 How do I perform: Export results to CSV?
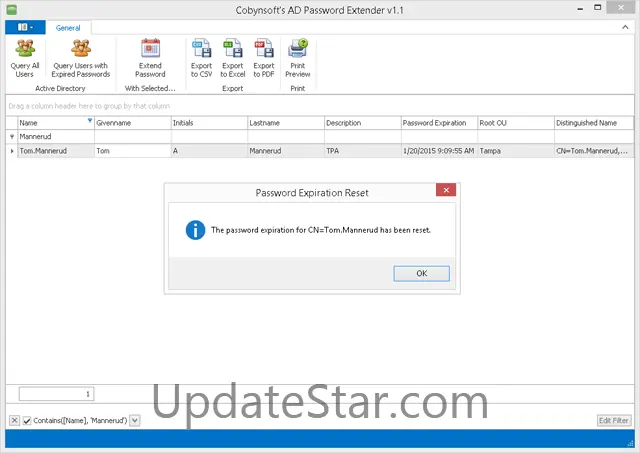click(201, 58)
